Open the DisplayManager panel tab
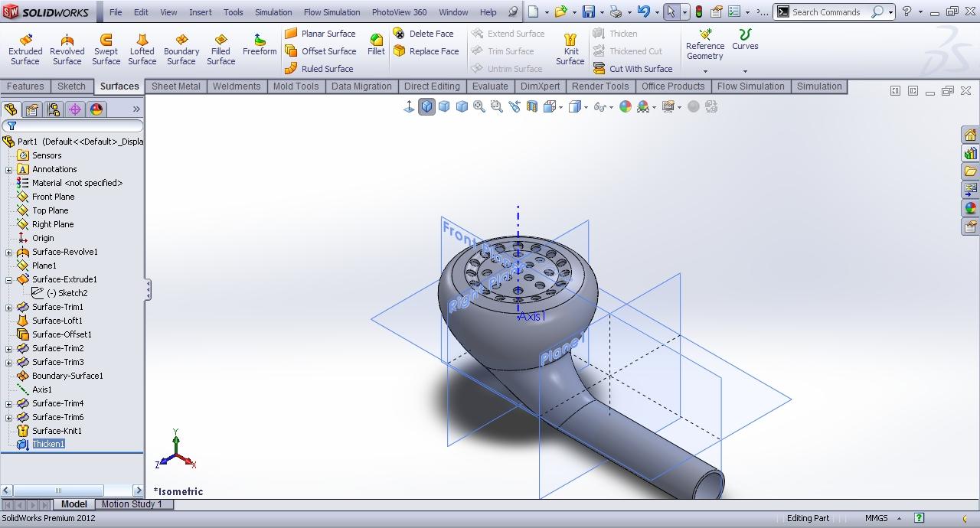This screenshot has width=980, height=528. click(x=96, y=109)
